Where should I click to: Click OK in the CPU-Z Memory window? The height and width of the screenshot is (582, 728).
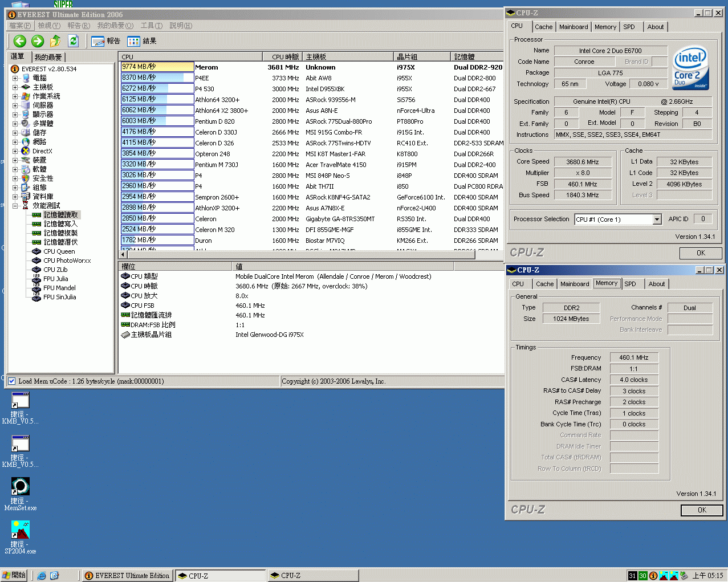(701, 510)
